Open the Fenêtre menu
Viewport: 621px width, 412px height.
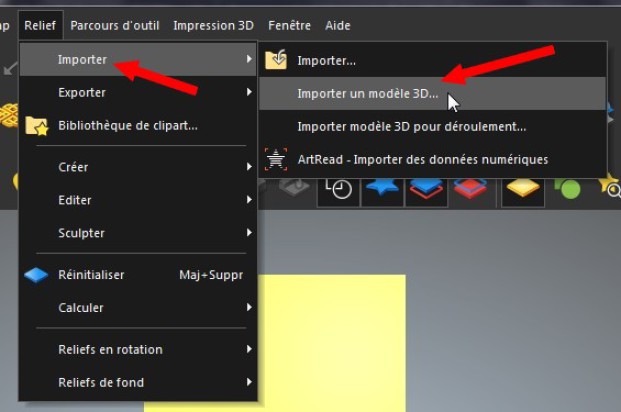tap(290, 26)
